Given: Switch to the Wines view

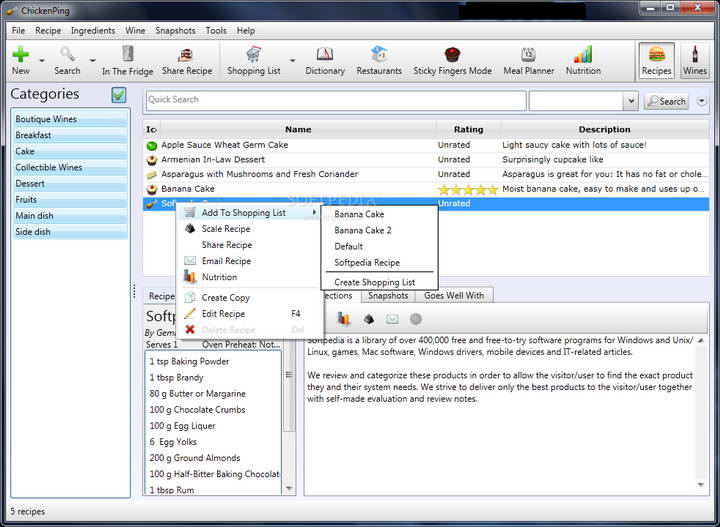Looking at the screenshot, I should pyautogui.click(x=694, y=60).
